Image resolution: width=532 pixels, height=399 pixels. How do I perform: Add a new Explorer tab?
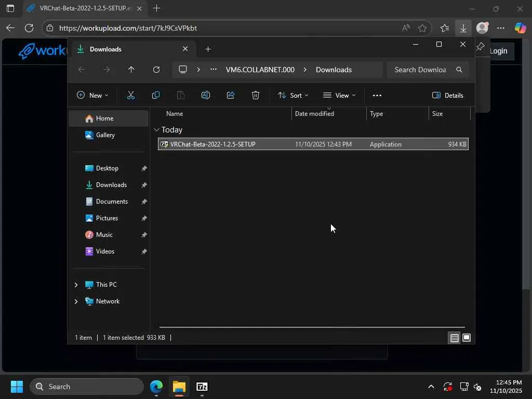(208, 49)
